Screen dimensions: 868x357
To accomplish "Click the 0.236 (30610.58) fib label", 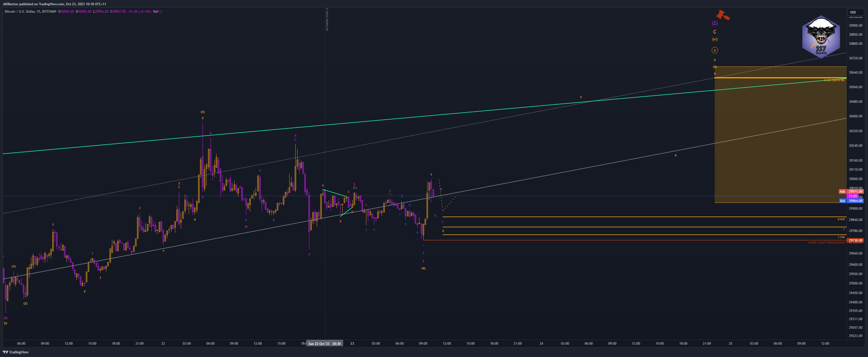I will coord(834,80).
